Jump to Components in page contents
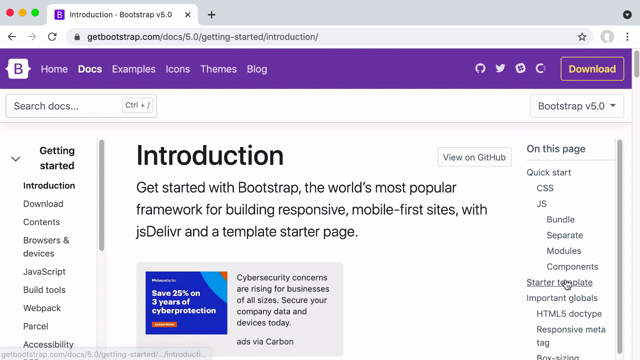Viewport: 640px width, 360px height. pos(572,267)
